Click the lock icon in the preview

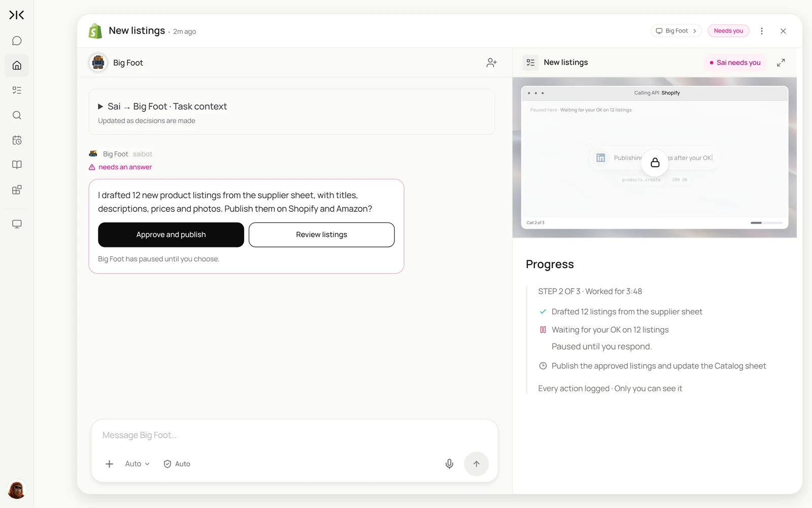[655, 162]
